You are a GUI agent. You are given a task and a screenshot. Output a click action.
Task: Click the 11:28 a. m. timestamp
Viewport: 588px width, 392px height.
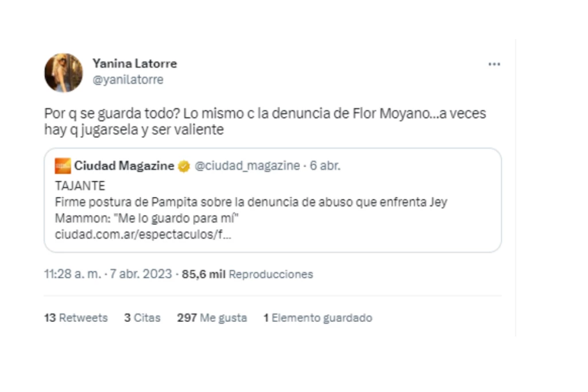click(x=72, y=274)
